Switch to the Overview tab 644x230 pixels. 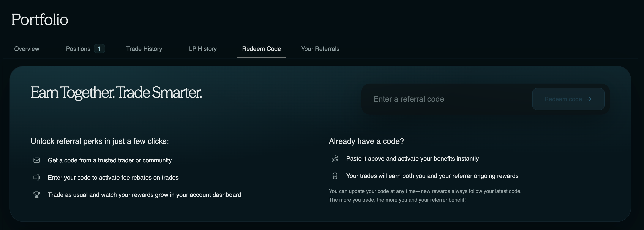[x=27, y=49]
